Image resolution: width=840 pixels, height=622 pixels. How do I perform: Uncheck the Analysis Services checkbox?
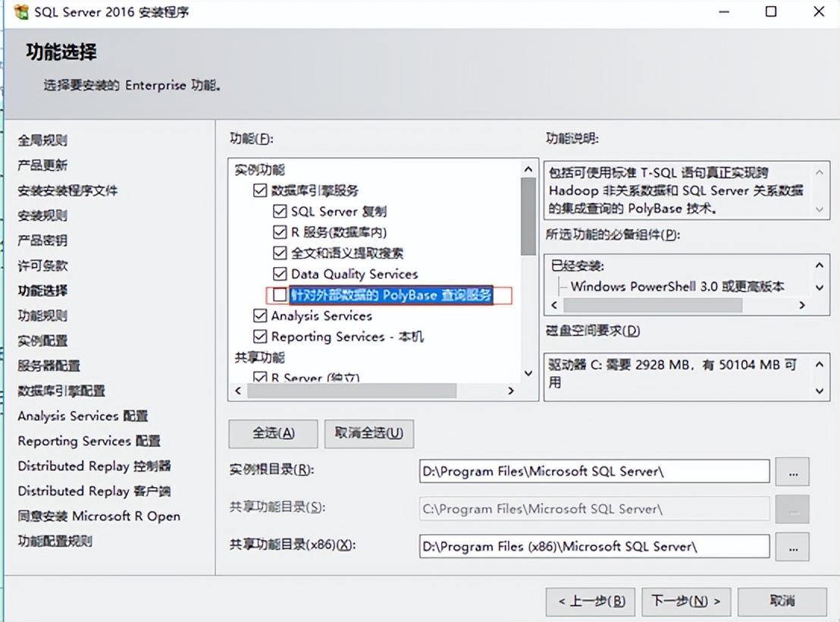260,316
